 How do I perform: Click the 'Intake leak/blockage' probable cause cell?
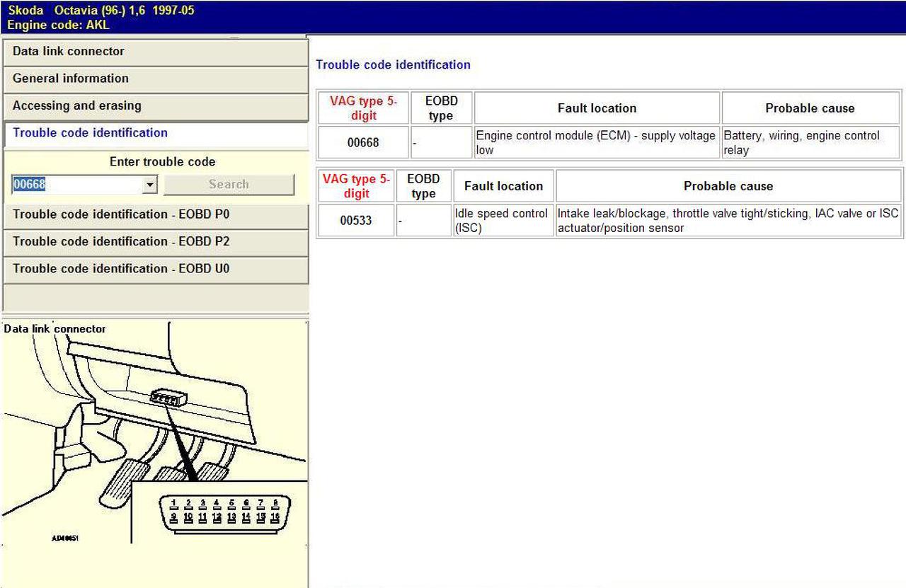[728, 221]
